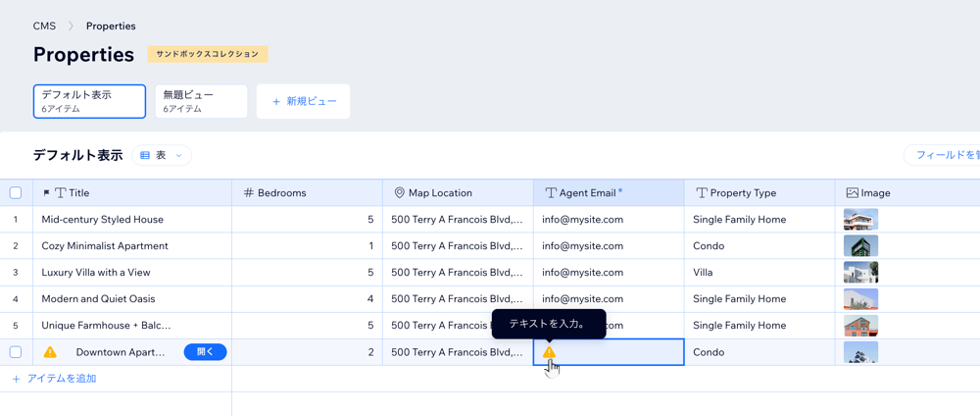Click the map pin icon in Map Location header

tap(399, 193)
